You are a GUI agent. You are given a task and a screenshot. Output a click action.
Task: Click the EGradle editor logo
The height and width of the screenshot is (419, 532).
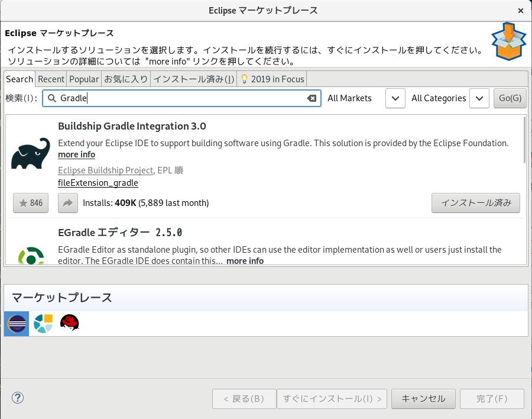31,256
